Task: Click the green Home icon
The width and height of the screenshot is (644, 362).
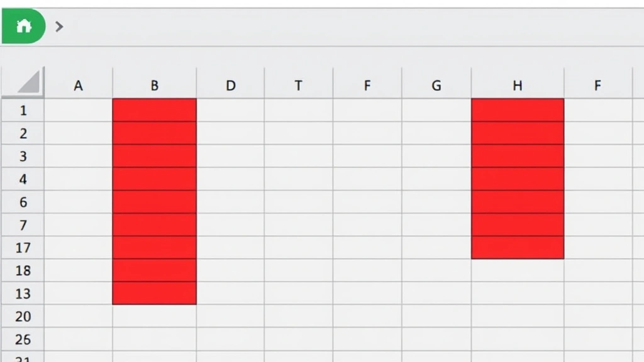Action: pyautogui.click(x=24, y=26)
